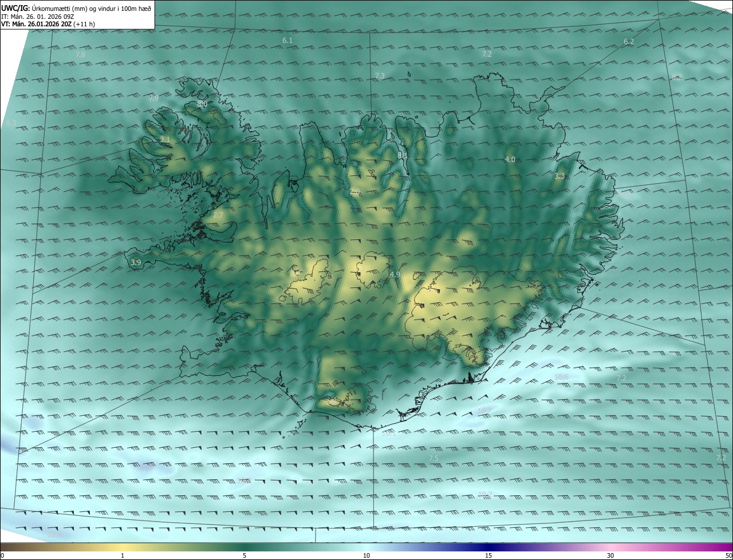Click the 10.6 value label on the map

(562, 377)
